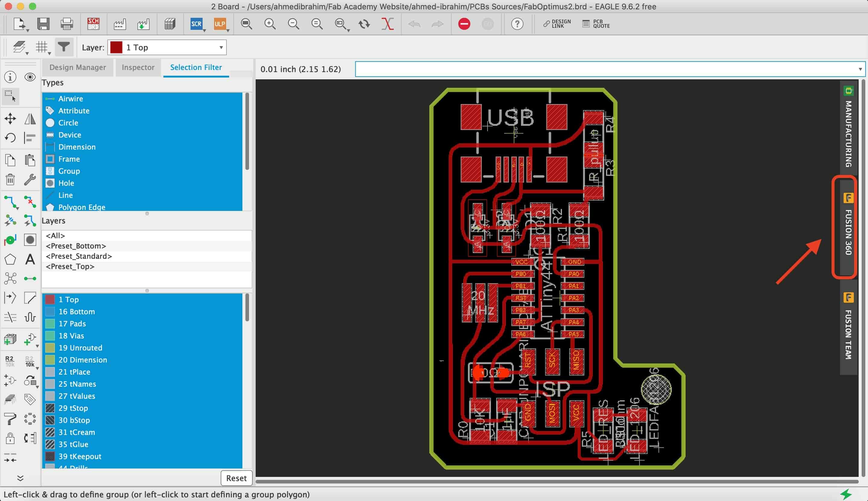
Task: Open the Help question mark icon
Action: (517, 24)
